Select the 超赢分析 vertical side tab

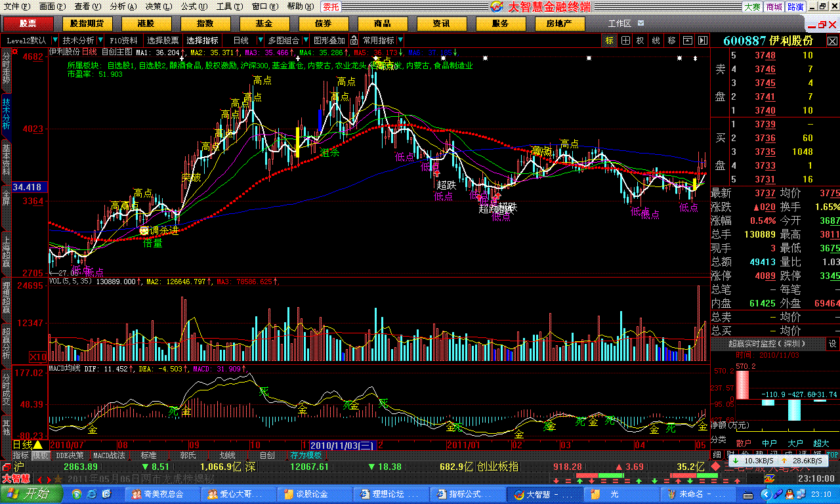tap(6, 345)
